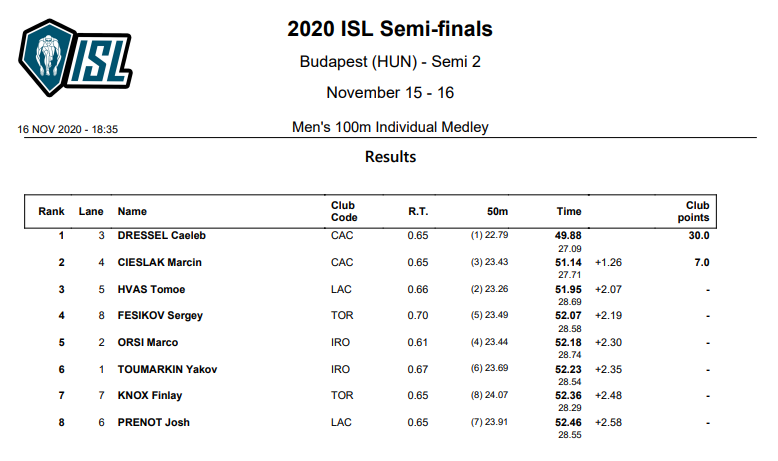Click the Club Code column header
Image resolution: width=778 pixels, height=461 pixels.
click(x=344, y=211)
